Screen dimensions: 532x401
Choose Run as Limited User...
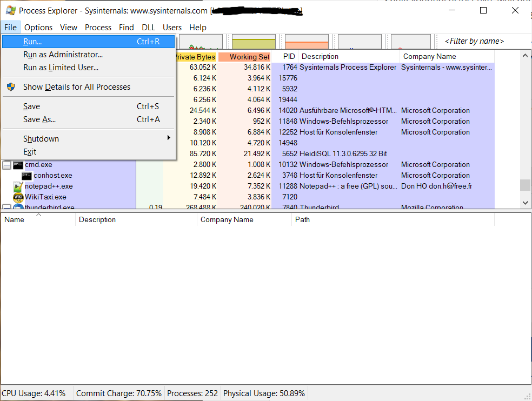[88, 68]
